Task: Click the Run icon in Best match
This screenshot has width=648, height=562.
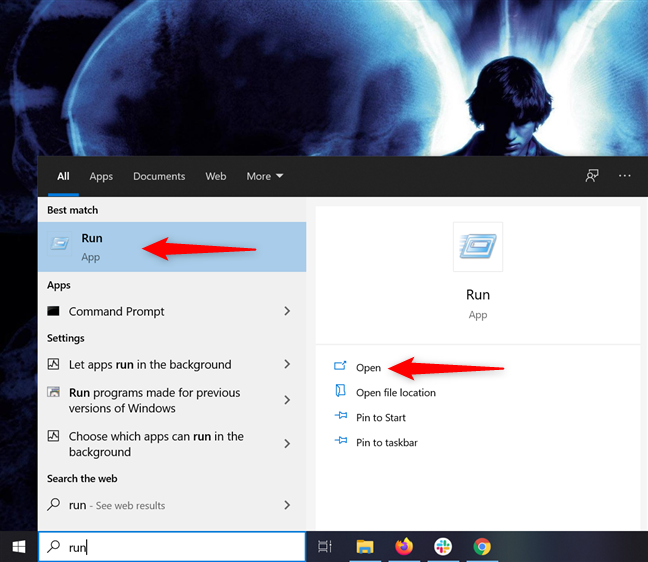Action: pyautogui.click(x=60, y=243)
